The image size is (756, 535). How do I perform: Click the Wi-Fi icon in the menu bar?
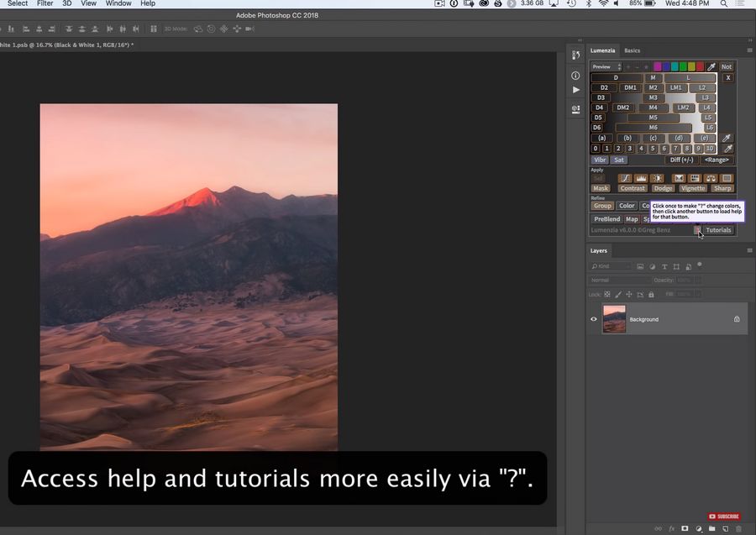(x=603, y=3)
